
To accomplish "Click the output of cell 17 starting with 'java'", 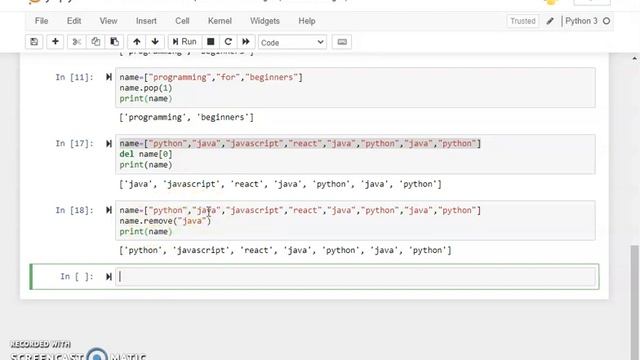I will pos(280,184).
